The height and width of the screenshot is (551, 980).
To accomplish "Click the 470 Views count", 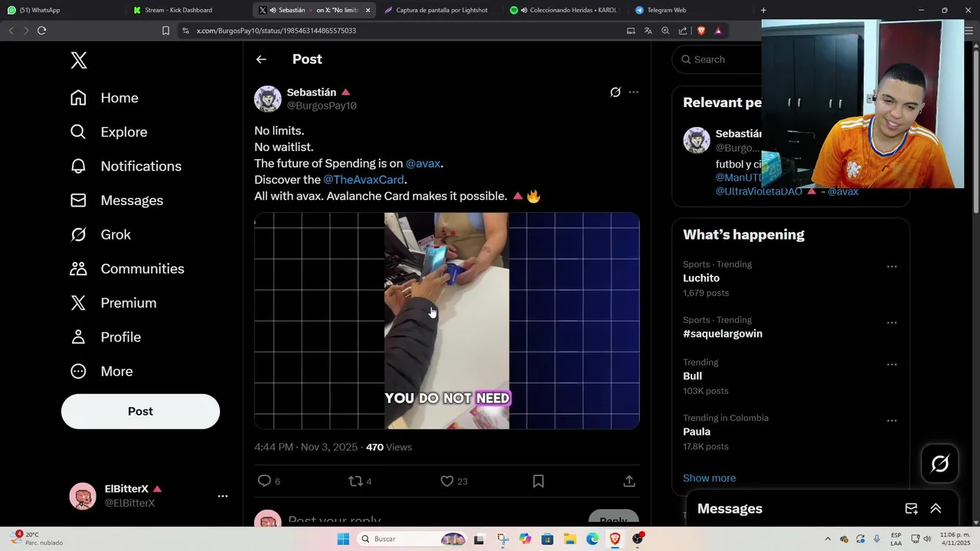I will [x=389, y=447].
